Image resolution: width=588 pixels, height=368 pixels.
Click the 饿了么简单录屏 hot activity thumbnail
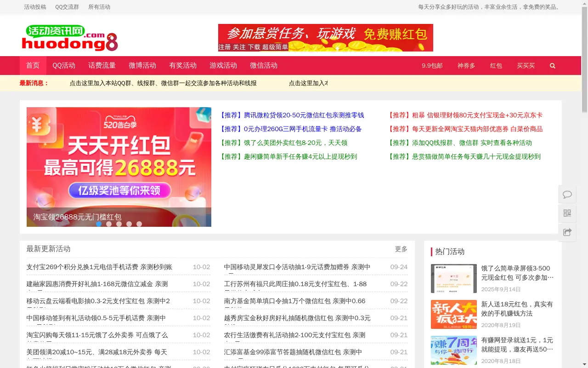click(x=454, y=278)
